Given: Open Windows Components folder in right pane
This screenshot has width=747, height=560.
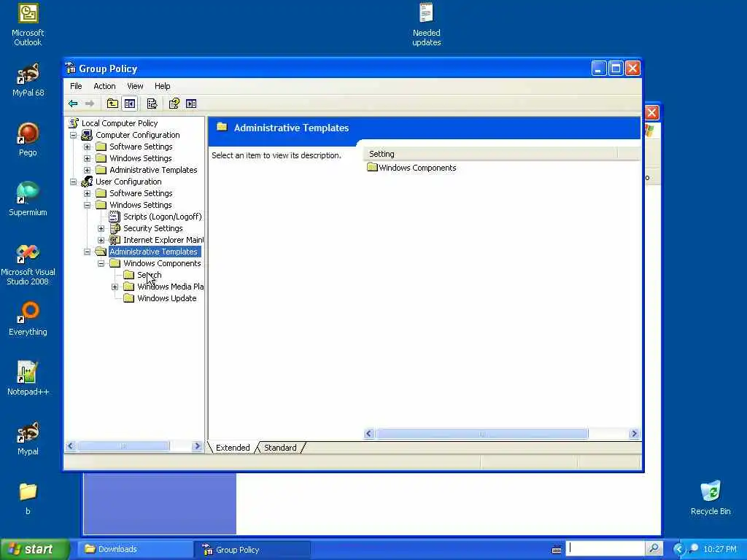Looking at the screenshot, I should [411, 168].
